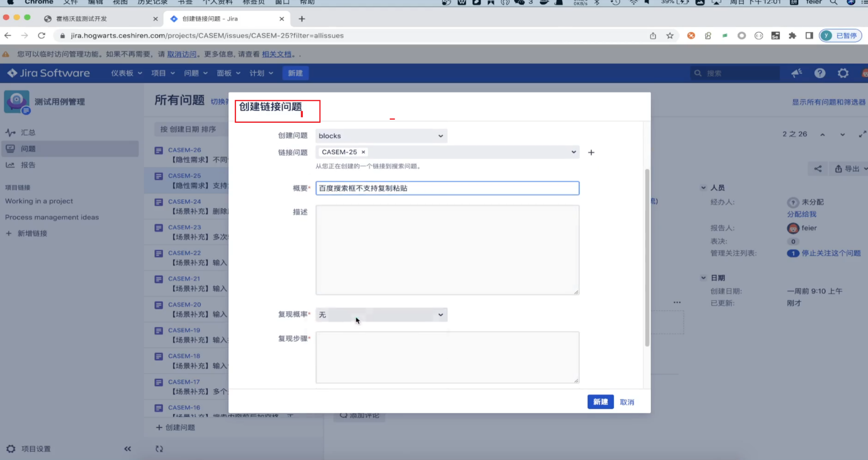This screenshot has height=460, width=868.
Task: Click the Summary input field
Action: [x=447, y=188]
